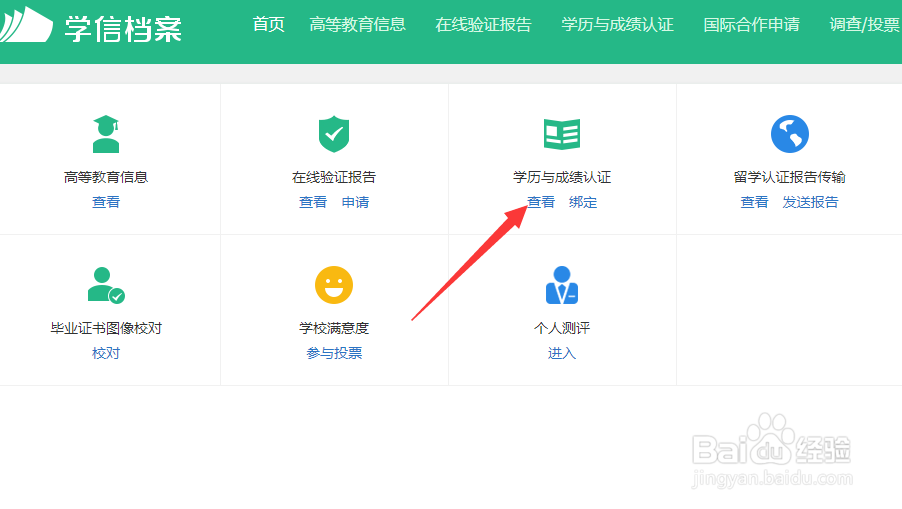Click the open book icon for 学历与成绩认证

click(562, 134)
